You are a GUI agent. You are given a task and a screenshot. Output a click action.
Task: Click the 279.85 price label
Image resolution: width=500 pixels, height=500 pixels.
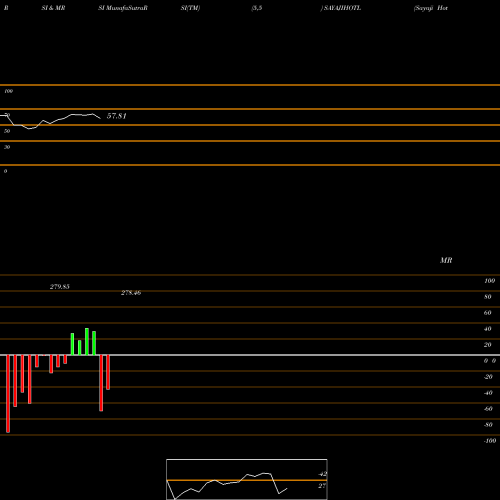coord(60,287)
